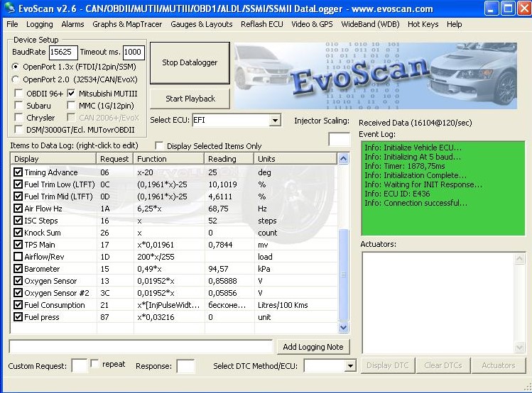This screenshot has height=393, width=532.
Task: Click the Timeout ms input field
Action: (134, 52)
